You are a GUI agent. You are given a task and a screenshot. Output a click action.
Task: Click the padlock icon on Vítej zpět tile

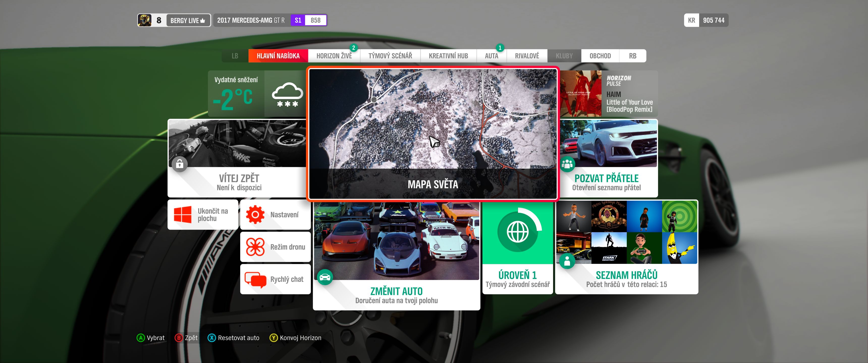tap(180, 164)
